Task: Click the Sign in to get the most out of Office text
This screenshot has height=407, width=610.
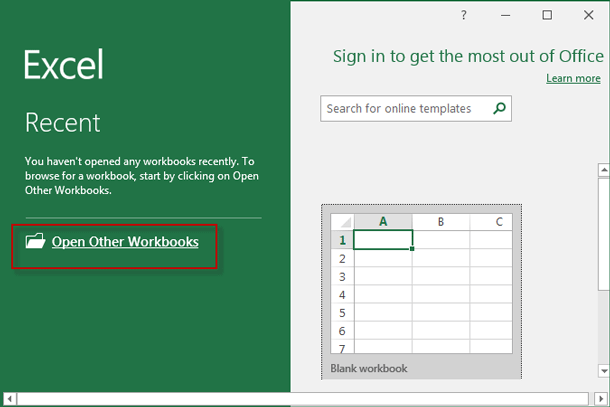Action: (x=468, y=56)
